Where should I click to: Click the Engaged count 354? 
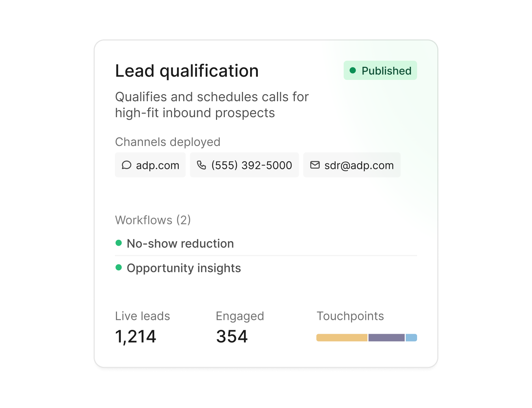click(x=232, y=336)
